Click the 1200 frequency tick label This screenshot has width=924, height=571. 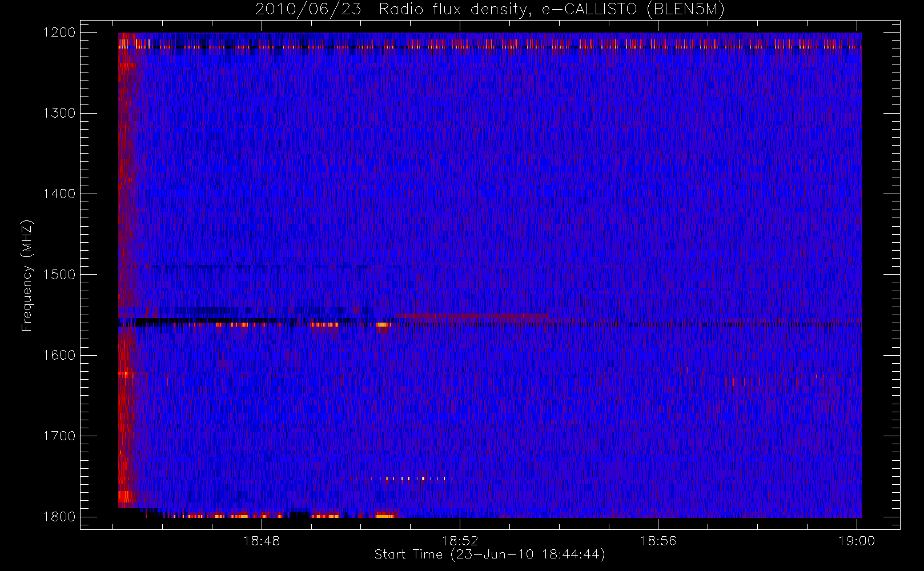[59, 33]
